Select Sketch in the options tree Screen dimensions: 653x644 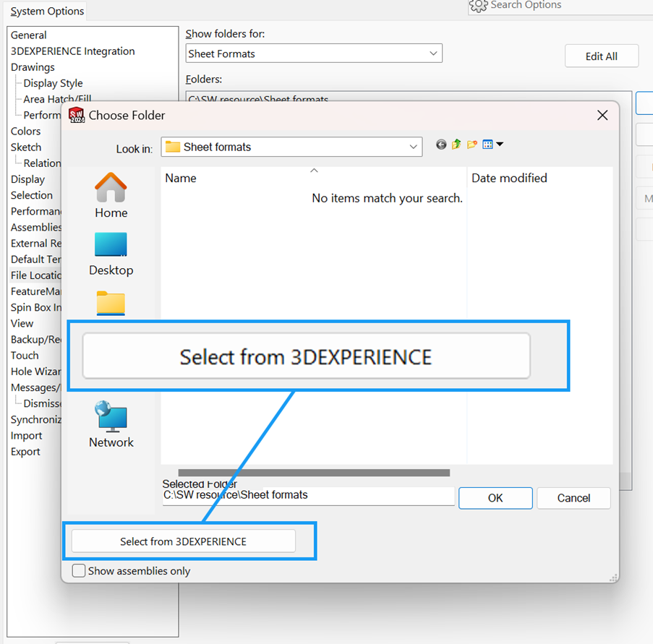point(26,147)
